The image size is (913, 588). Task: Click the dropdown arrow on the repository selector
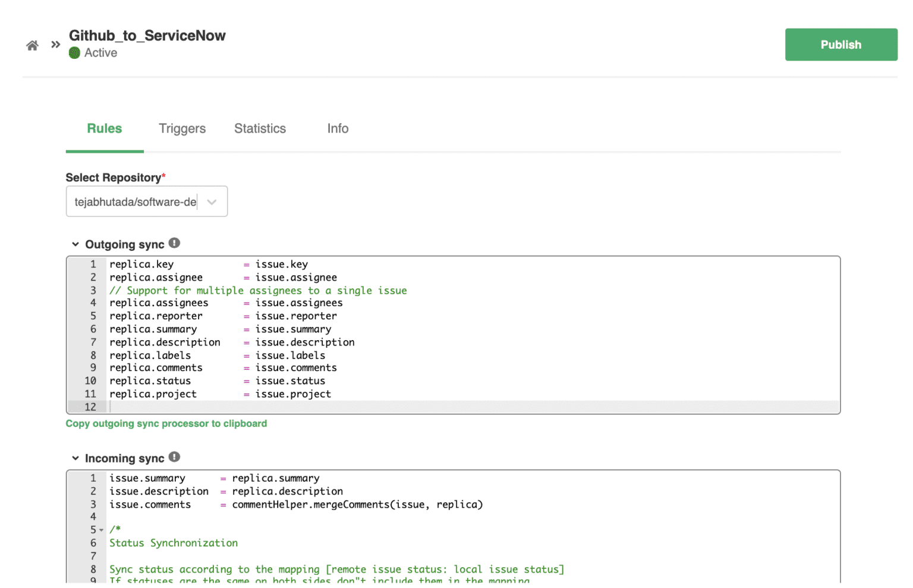[x=212, y=202]
